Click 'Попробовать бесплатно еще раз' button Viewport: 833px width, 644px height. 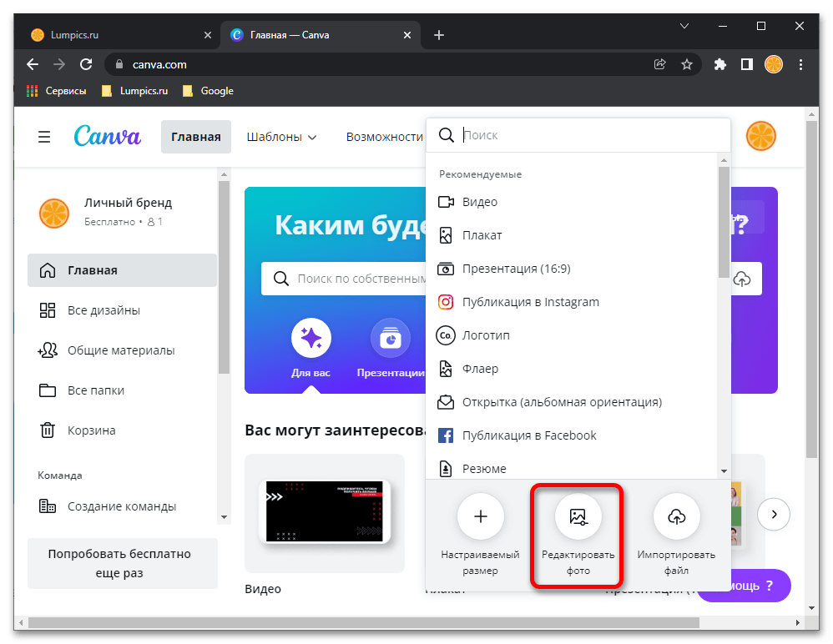coord(119,563)
